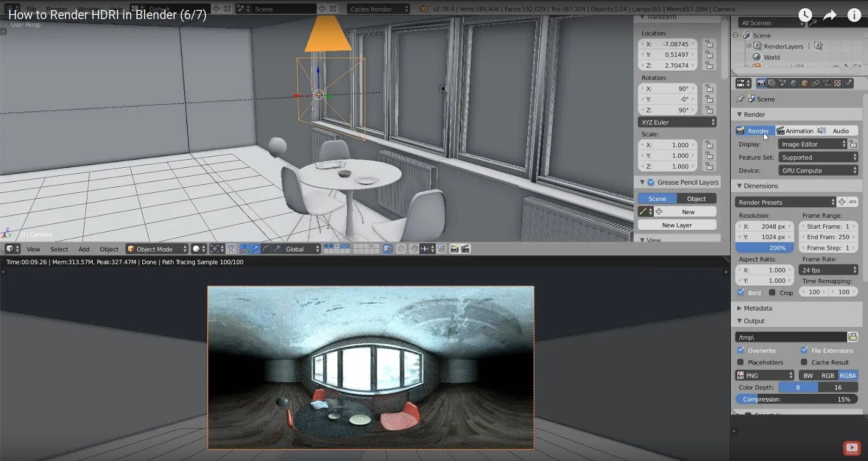Switch Grease Pencil source to Object
The image size is (868, 461).
pos(697,199)
